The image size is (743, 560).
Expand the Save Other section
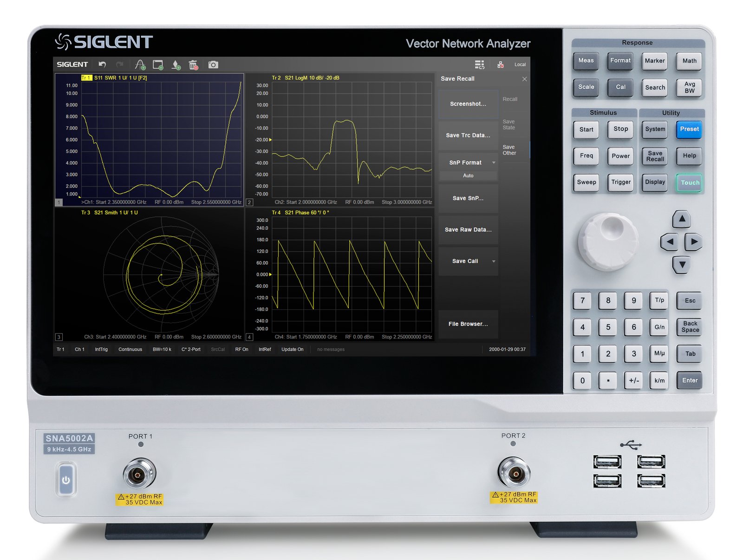(510, 150)
